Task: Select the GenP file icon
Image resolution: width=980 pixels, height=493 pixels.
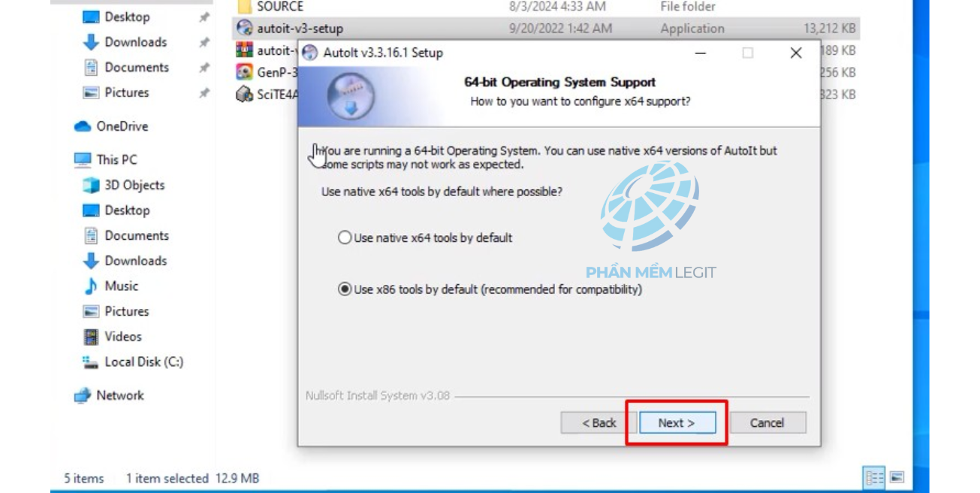Action: (x=244, y=72)
